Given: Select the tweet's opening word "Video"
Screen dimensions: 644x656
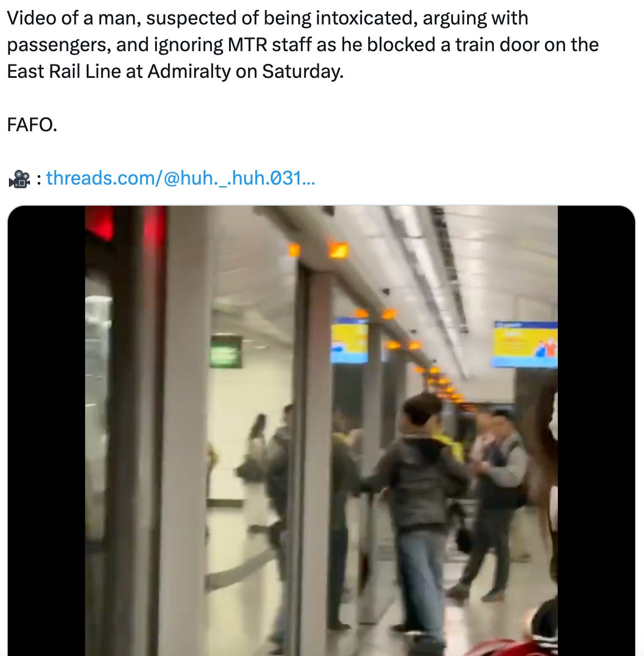Looking at the screenshot, I should [28, 18].
